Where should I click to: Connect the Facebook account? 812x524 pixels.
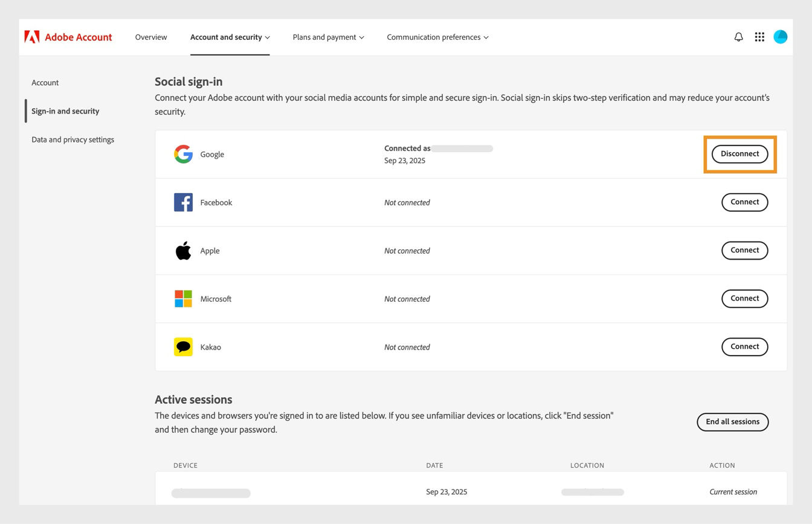pos(744,202)
